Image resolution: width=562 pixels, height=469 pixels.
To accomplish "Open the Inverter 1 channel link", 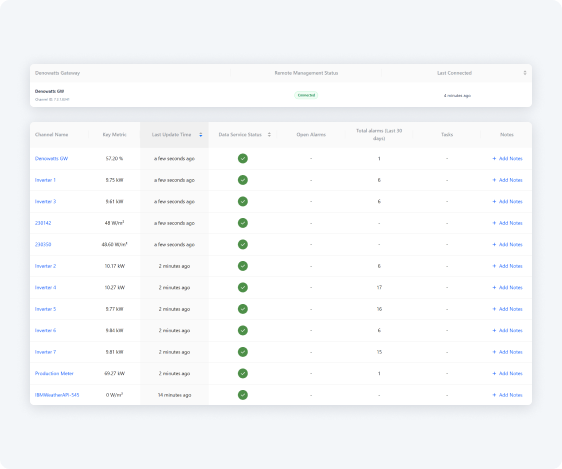I will click(45, 180).
